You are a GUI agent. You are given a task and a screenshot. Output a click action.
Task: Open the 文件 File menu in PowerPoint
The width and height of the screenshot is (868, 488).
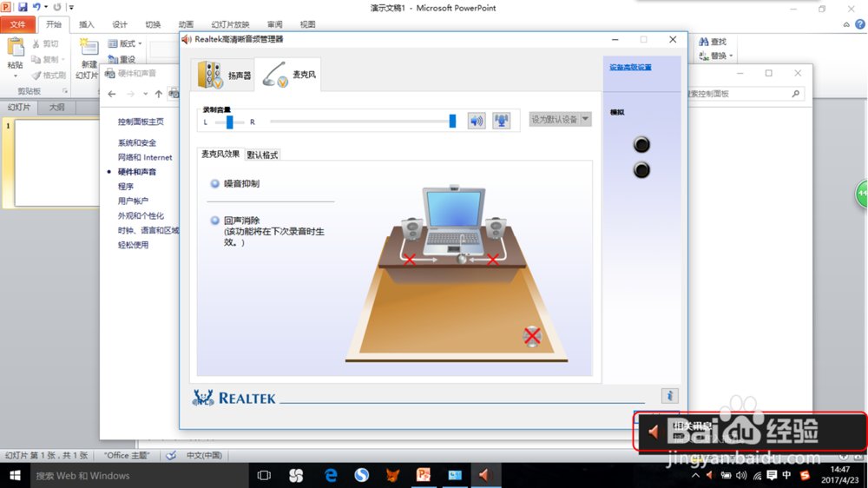pyautogui.click(x=17, y=24)
